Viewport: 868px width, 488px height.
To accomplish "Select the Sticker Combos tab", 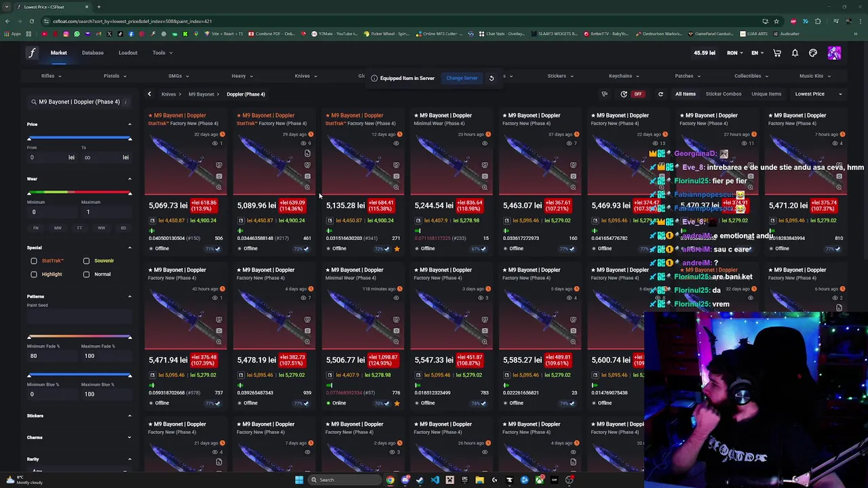I will (724, 94).
